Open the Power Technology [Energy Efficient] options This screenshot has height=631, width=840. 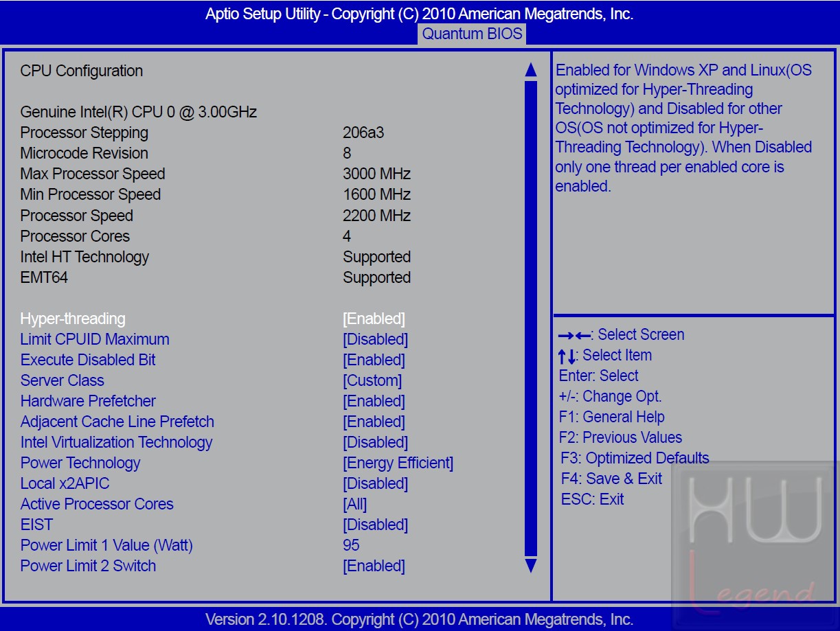click(398, 463)
